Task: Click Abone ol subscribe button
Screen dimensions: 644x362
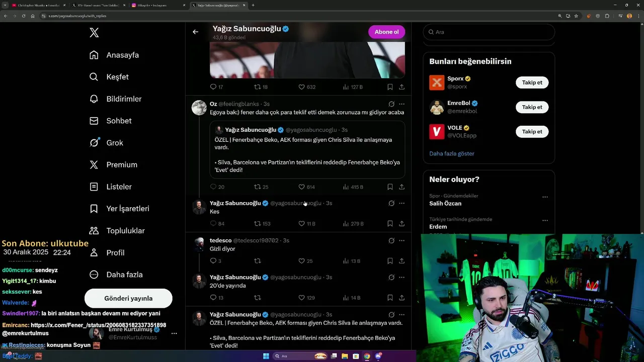Action: 386,32
